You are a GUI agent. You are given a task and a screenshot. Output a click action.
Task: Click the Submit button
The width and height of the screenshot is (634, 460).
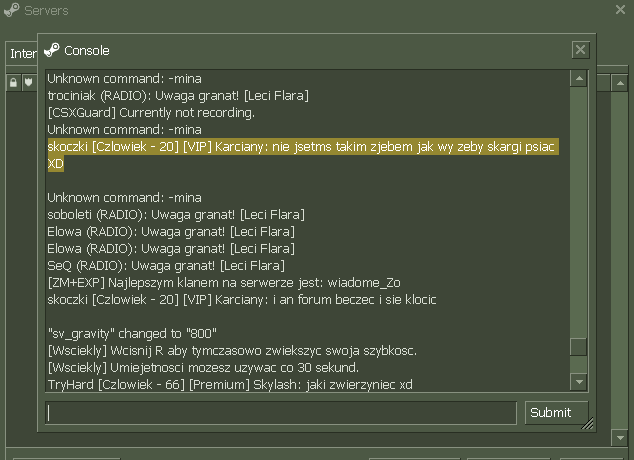[556, 412]
